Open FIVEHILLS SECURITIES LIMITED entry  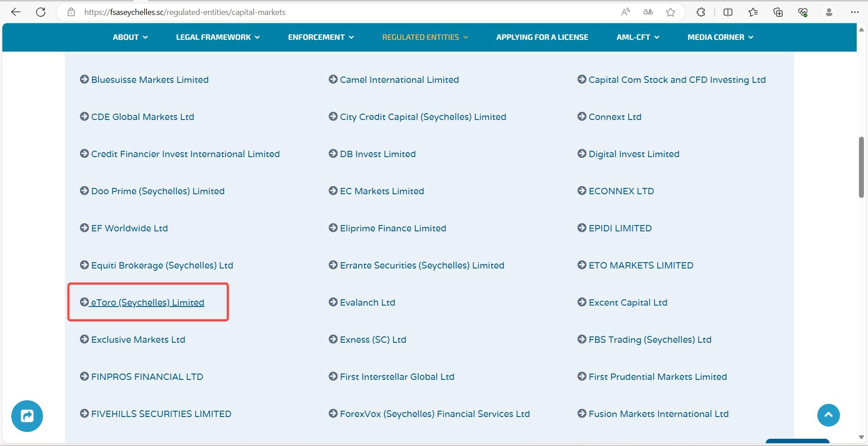[x=161, y=414]
